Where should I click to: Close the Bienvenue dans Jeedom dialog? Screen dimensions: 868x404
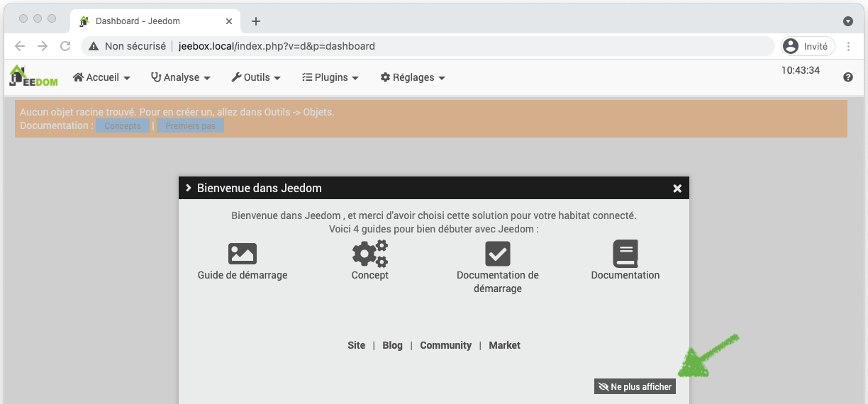pos(677,189)
